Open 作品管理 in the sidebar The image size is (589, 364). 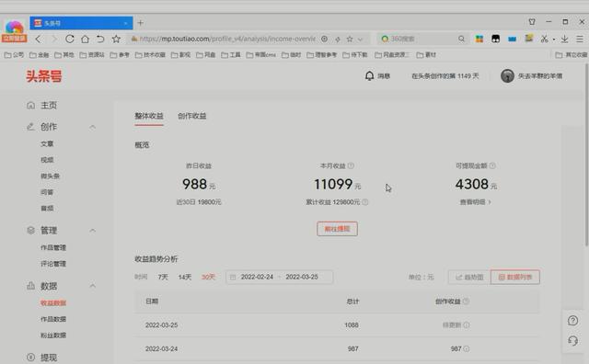coord(53,247)
